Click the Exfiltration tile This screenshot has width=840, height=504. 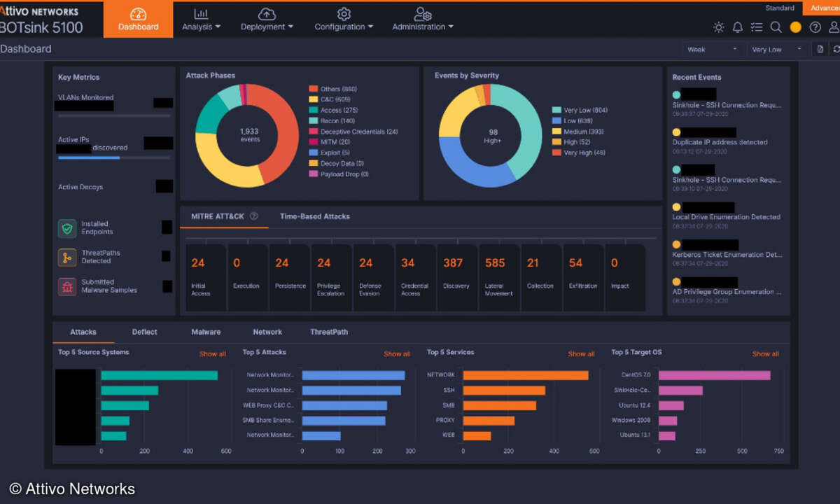[x=584, y=277]
